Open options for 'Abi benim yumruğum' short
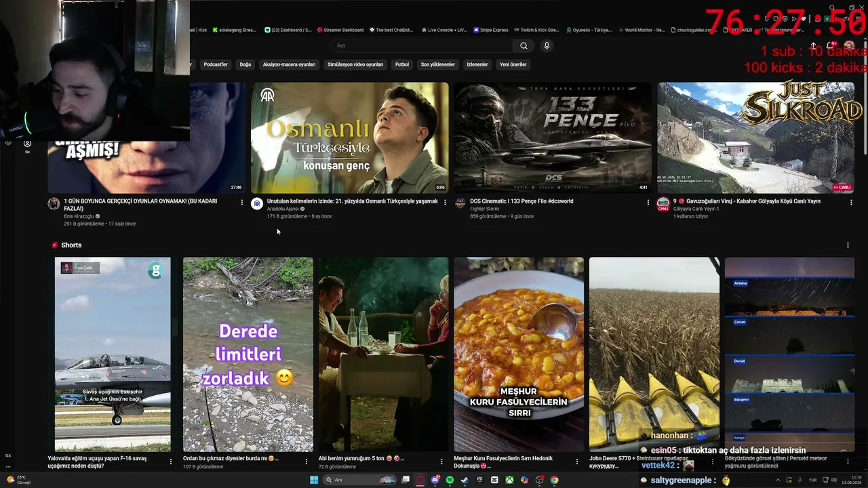This screenshot has height=488, width=868. point(441,462)
